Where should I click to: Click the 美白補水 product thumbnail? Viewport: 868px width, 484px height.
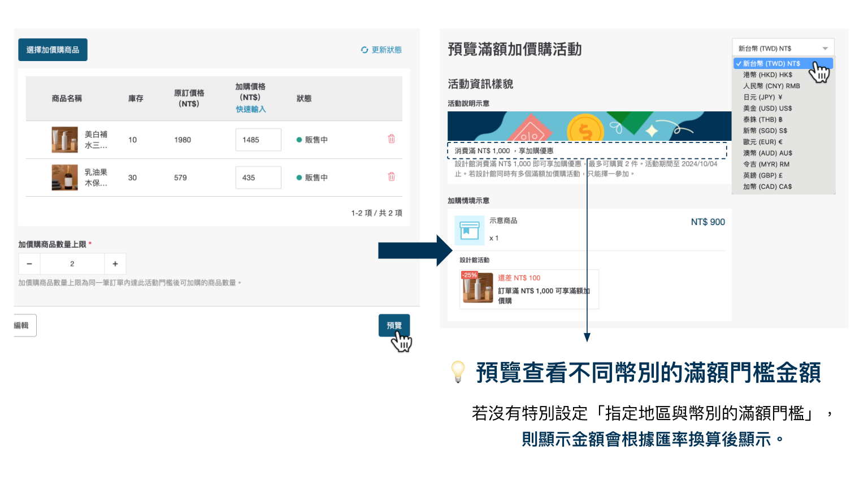point(64,140)
